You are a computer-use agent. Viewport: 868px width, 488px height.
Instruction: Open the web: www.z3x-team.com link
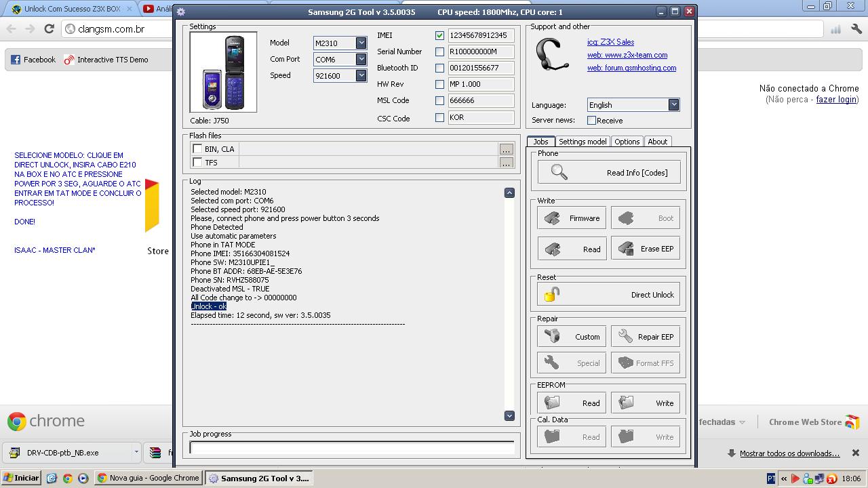point(627,55)
